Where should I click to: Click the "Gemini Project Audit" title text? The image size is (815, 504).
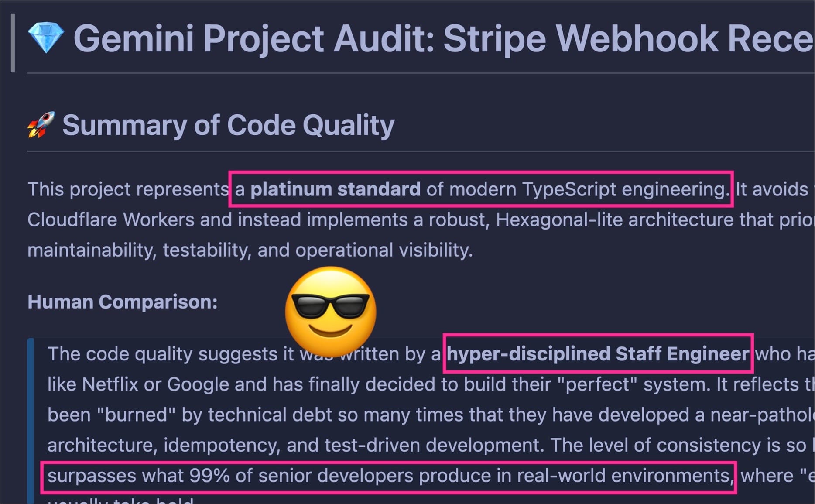253,38
